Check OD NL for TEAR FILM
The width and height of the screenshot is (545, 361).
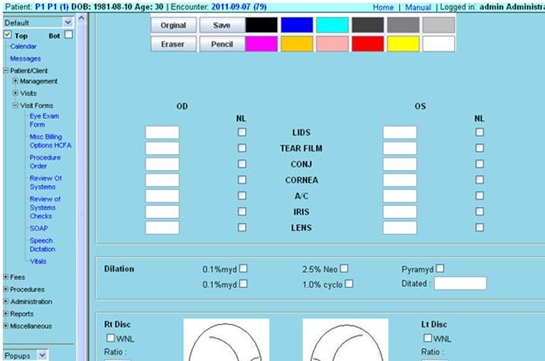[242, 148]
